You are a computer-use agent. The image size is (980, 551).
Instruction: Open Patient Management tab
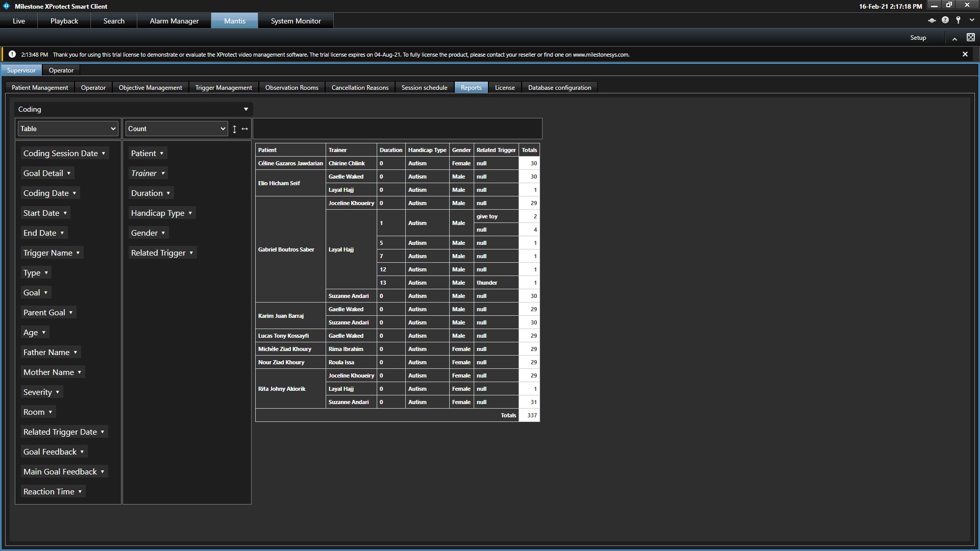click(40, 88)
